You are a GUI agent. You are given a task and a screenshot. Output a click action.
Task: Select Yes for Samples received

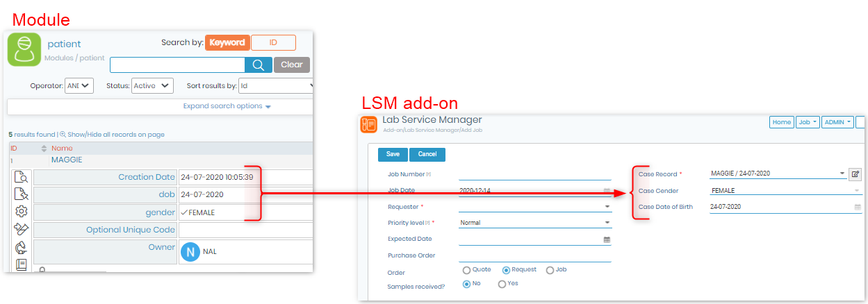(x=502, y=284)
